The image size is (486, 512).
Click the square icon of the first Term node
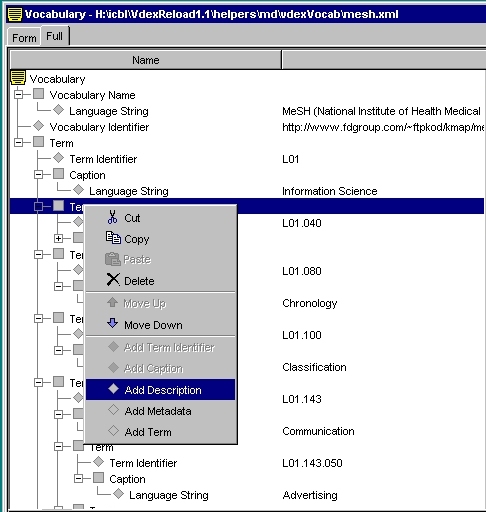tap(38, 142)
